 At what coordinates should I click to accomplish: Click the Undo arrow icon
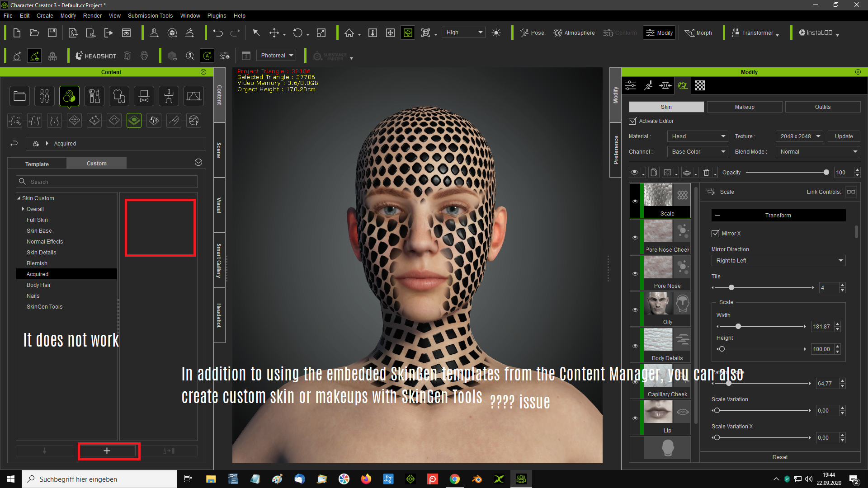pyautogui.click(x=218, y=33)
